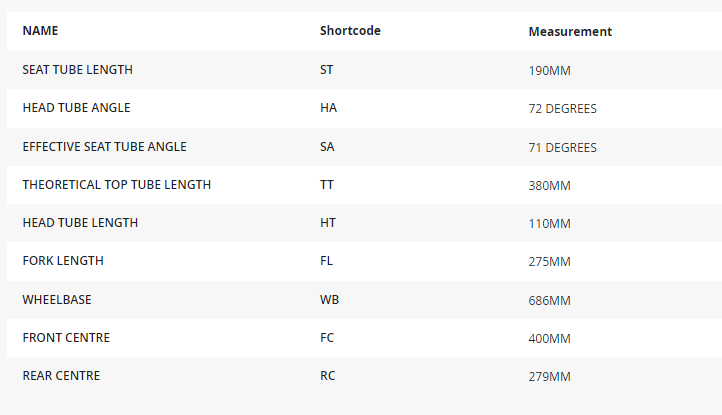Select the HEAD TUBE LENGTH row label

[x=80, y=223]
